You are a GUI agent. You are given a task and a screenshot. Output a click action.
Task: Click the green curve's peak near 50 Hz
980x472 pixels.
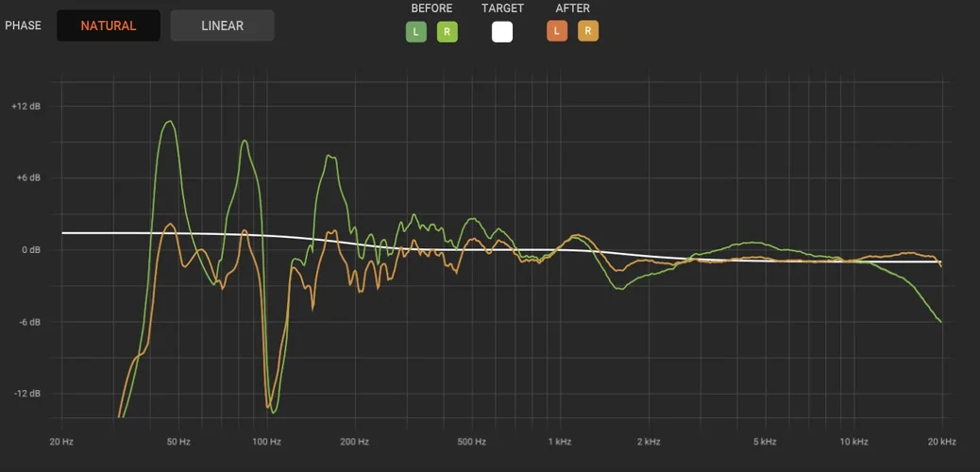click(169, 121)
